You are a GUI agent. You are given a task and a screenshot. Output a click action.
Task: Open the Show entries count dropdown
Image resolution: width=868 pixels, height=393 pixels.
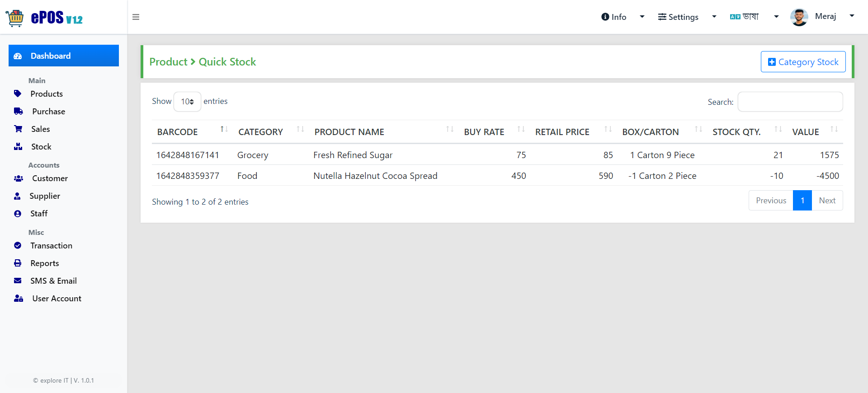point(187,102)
